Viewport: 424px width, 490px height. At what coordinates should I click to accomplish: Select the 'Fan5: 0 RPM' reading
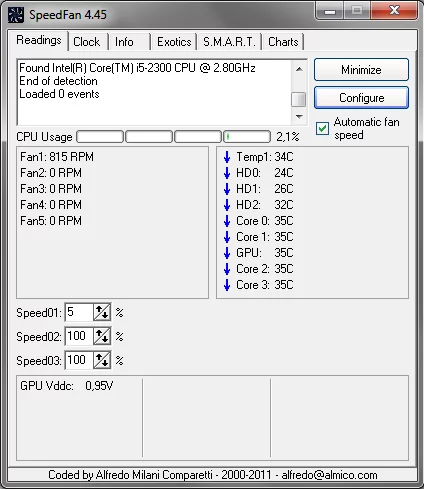coord(51,221)
